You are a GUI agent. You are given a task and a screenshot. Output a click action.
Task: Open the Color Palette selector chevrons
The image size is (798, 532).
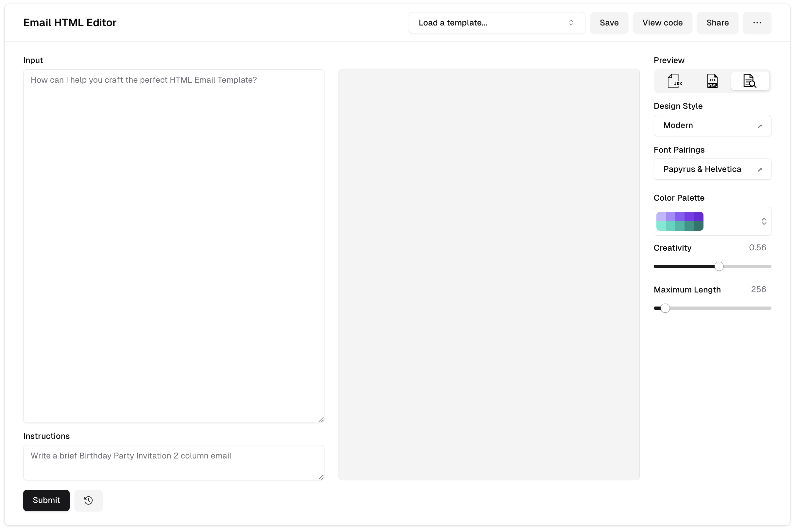tap(764, 221)
